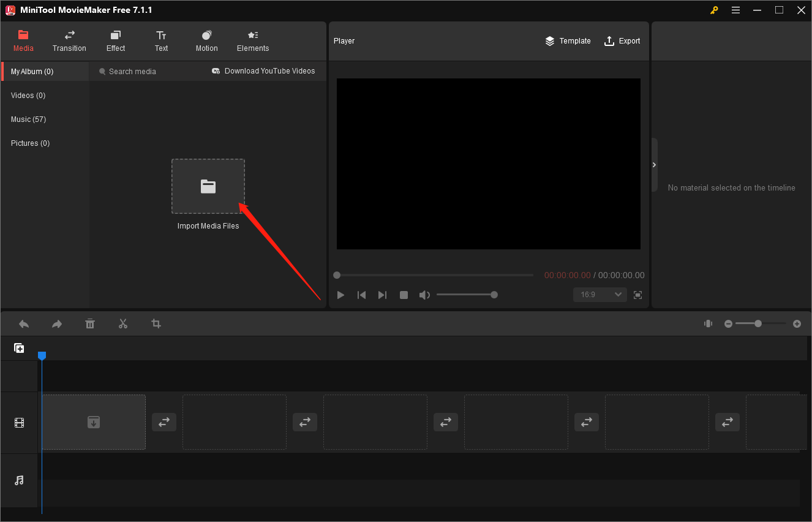Click the Export button
812x522 pixels.
click(x=622, y=41)
